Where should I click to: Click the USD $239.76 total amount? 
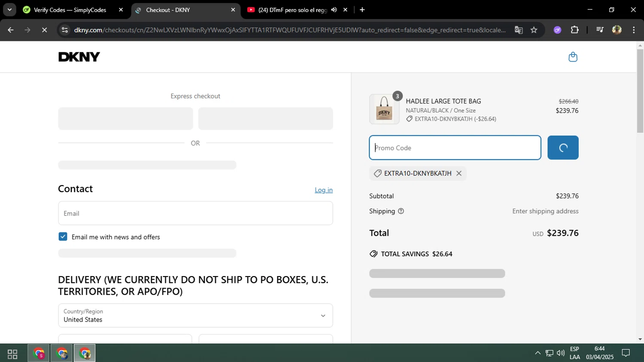tap(556, 233)
